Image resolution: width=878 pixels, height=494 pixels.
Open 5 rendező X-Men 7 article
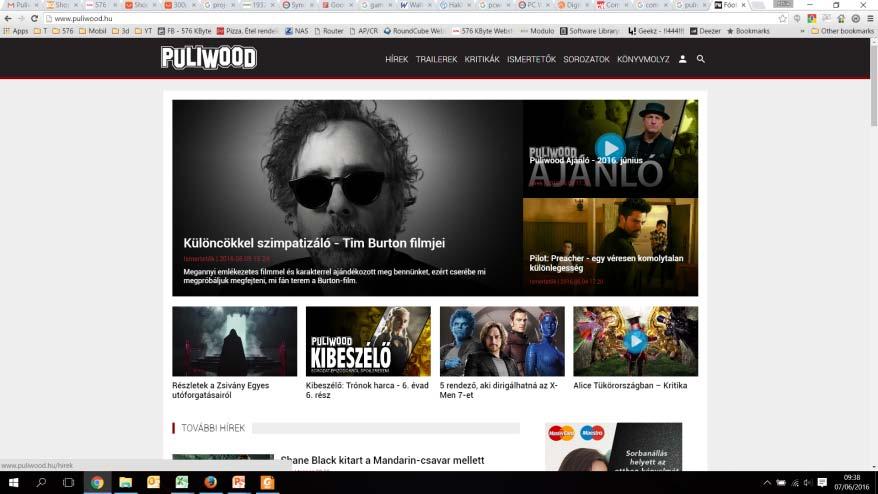coord(498,390)
